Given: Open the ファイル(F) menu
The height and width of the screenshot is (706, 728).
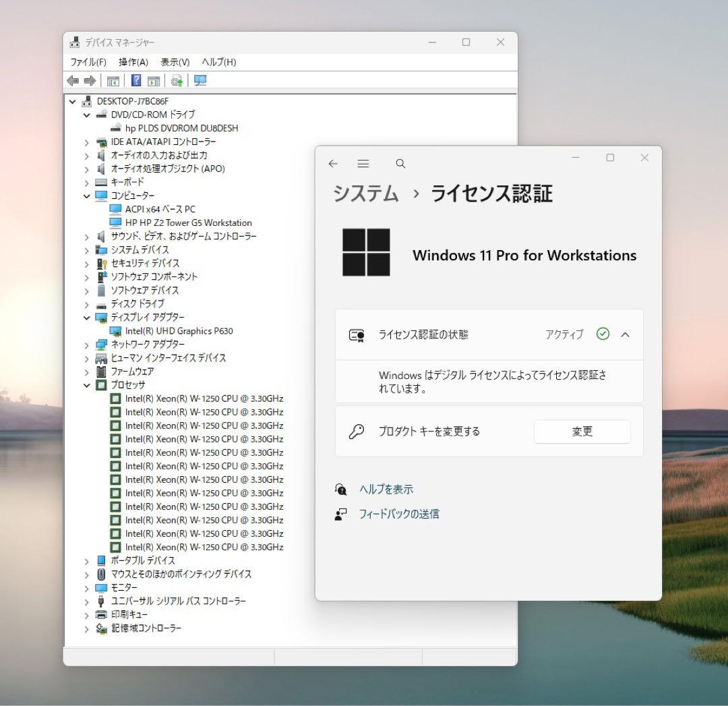Looking at the screenshot, I should tap(88, 62).
